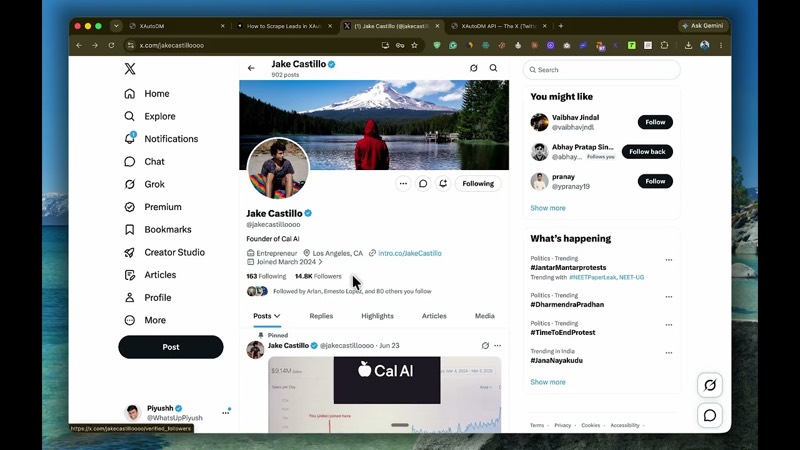Follow Vaibhav Jindal
Screen dimensions: 800x450
click(655, 122)
